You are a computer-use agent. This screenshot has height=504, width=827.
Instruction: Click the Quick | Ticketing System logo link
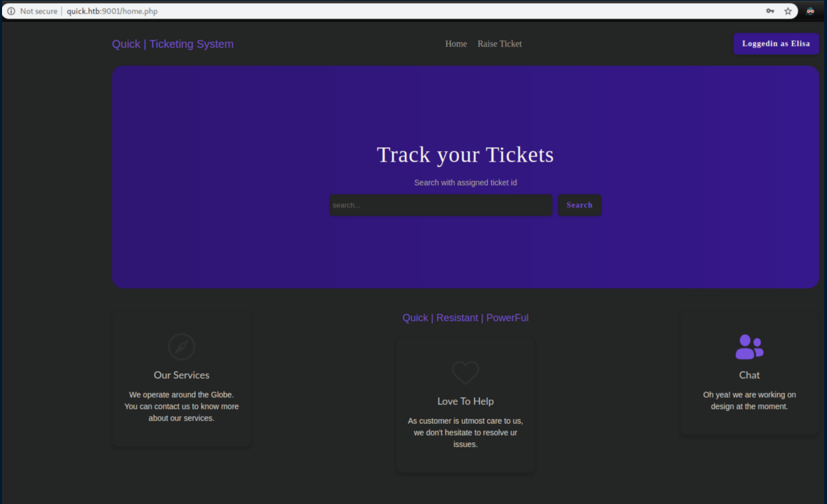pos(173,44)
